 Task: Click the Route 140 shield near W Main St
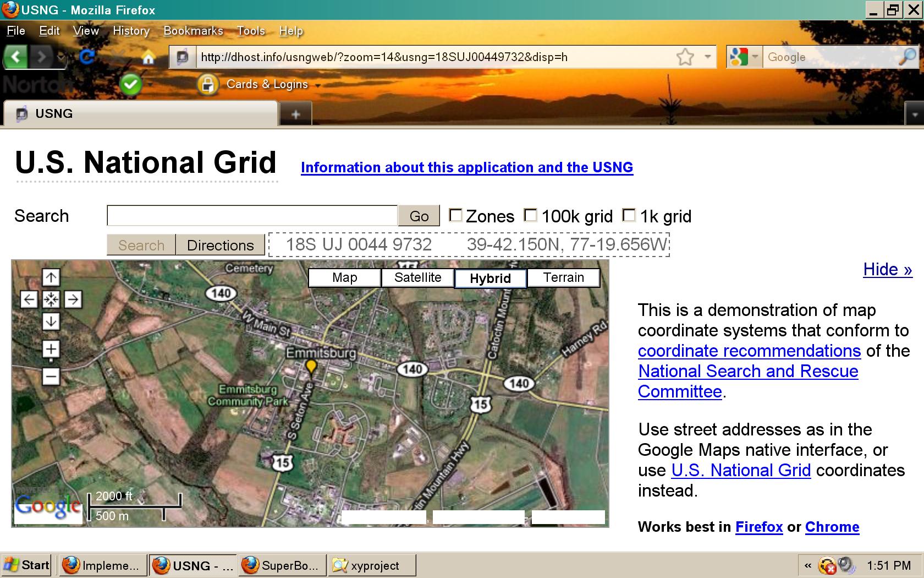point(221,293)
